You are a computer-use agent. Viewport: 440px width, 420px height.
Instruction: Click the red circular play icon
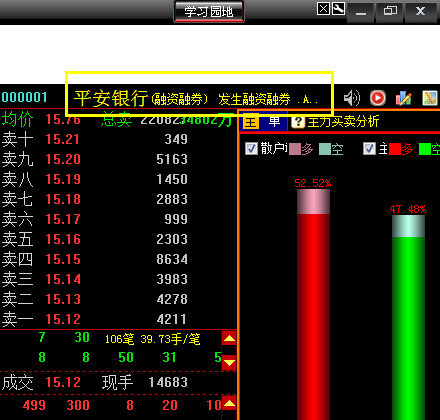click(378, 98)
